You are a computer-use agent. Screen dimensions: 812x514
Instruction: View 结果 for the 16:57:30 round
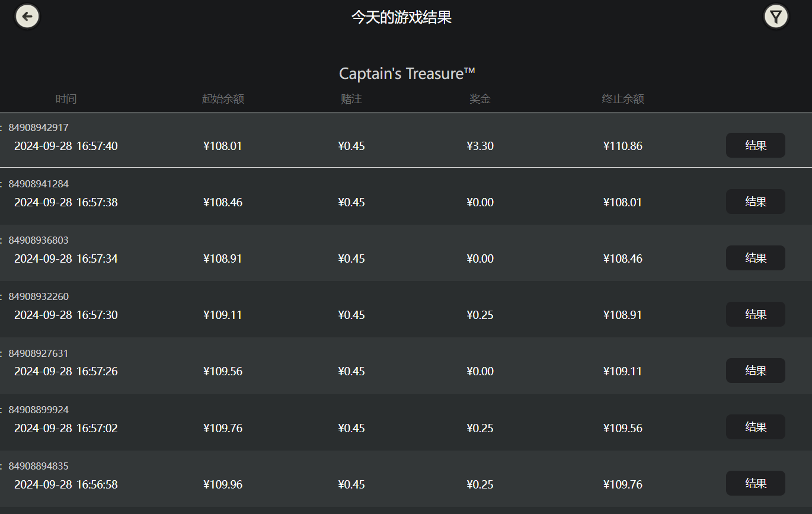pyautogui.click(x=755, y=314)
